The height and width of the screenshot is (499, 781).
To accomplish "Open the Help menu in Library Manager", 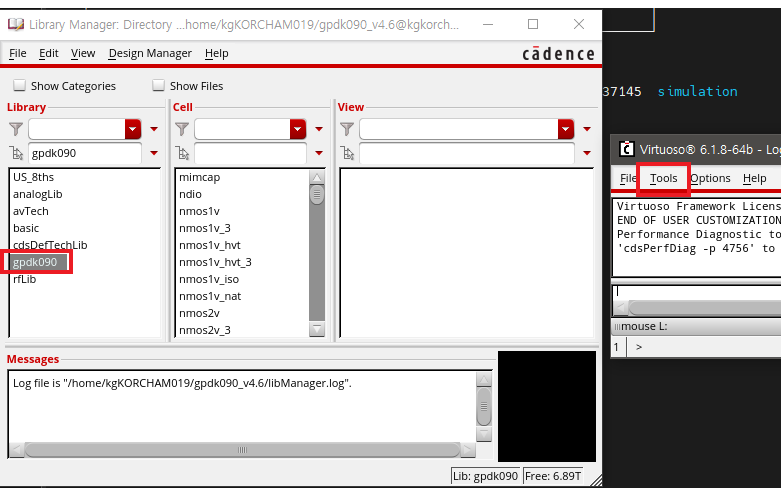I will pyautogui.click(x=217, y=53).
